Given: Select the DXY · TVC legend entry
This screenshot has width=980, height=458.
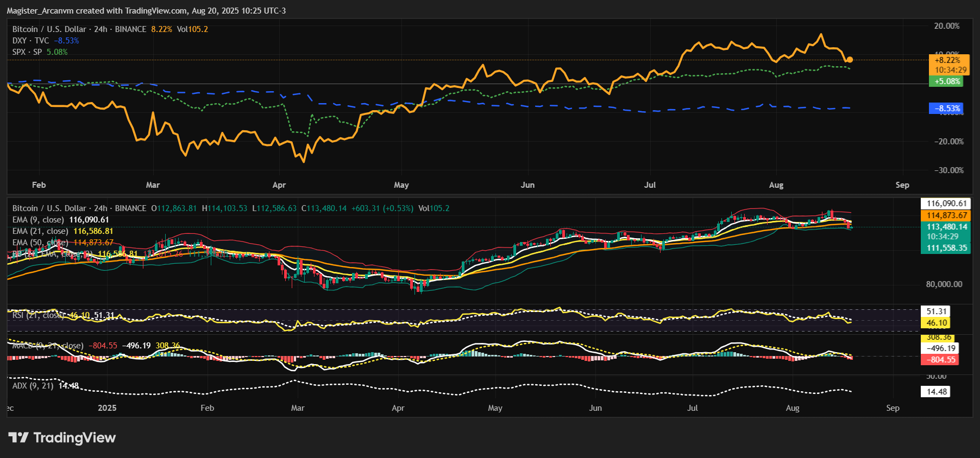Looking at the screenshot, I should tap(30, 41).
